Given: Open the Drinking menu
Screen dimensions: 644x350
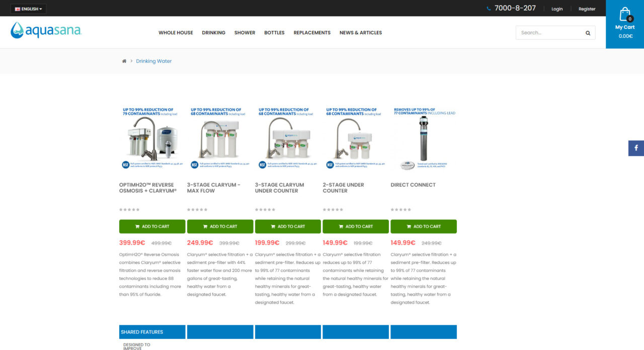Looking at the screenshot, I should [x=214, y=33].
